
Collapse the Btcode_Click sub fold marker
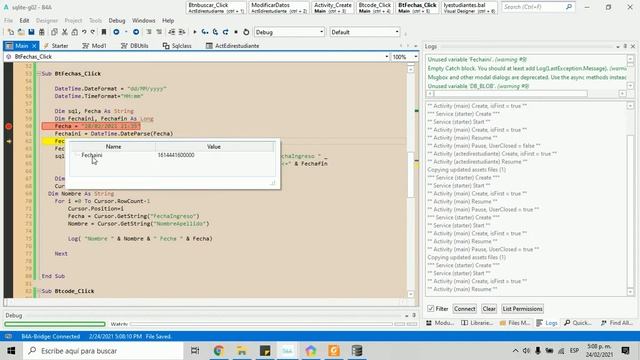tap(38, 291)
